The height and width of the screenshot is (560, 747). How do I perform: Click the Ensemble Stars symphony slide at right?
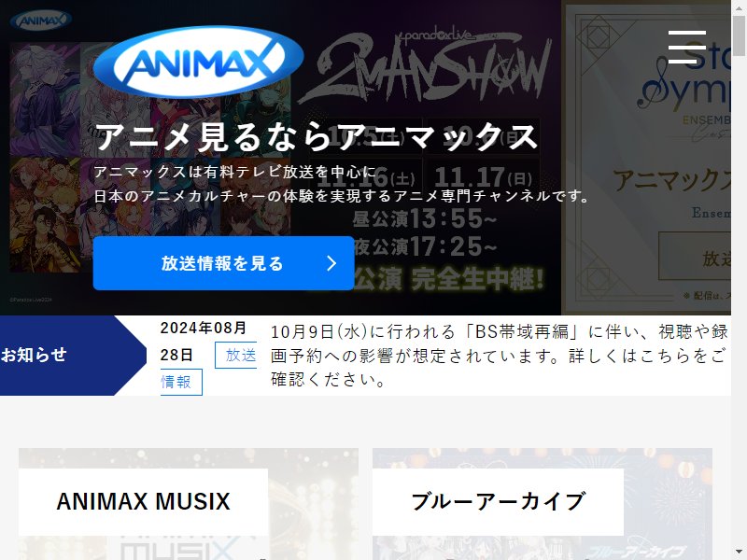[646, 157]
